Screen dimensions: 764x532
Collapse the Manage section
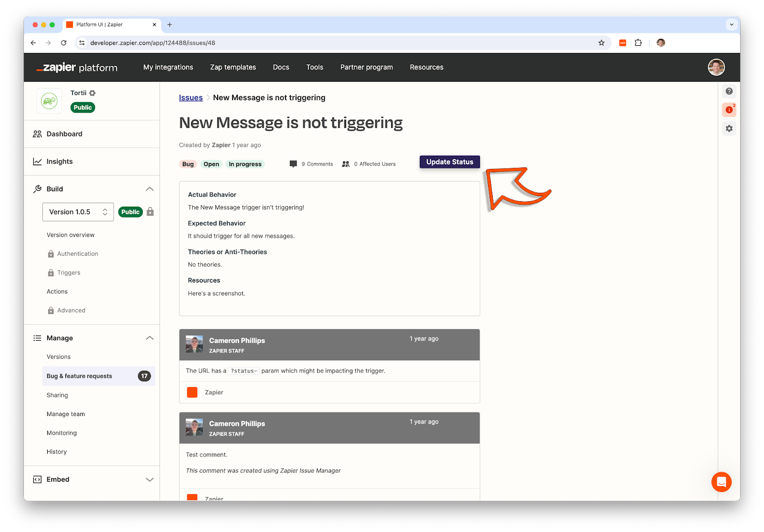coord(149,338)
